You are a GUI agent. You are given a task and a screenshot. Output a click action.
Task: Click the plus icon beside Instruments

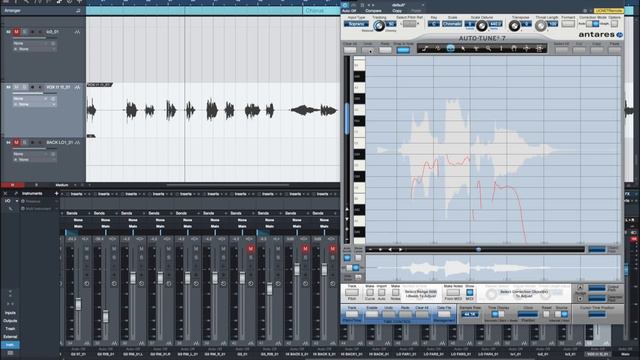56,193
